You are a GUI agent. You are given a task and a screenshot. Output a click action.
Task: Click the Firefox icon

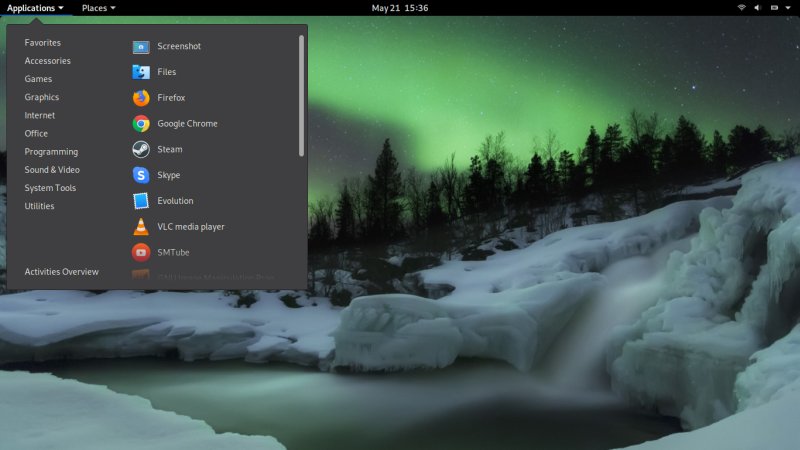tap(141, 98)
